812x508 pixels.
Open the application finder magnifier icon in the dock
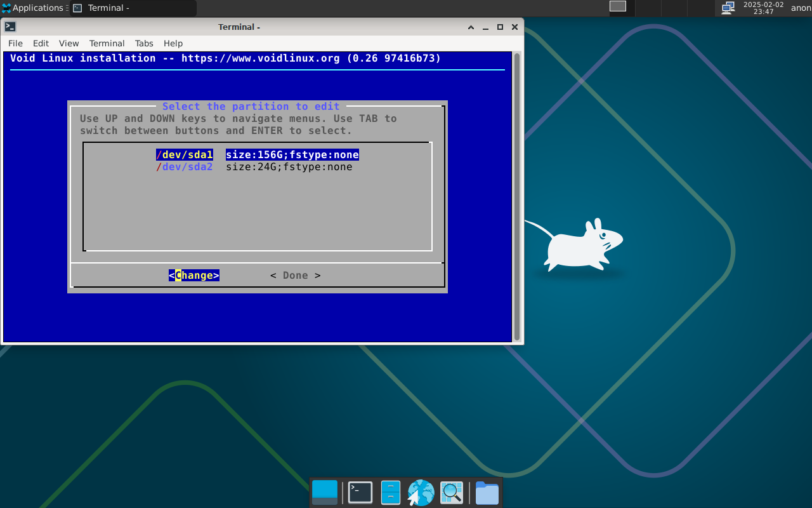[x=452, y=493]
